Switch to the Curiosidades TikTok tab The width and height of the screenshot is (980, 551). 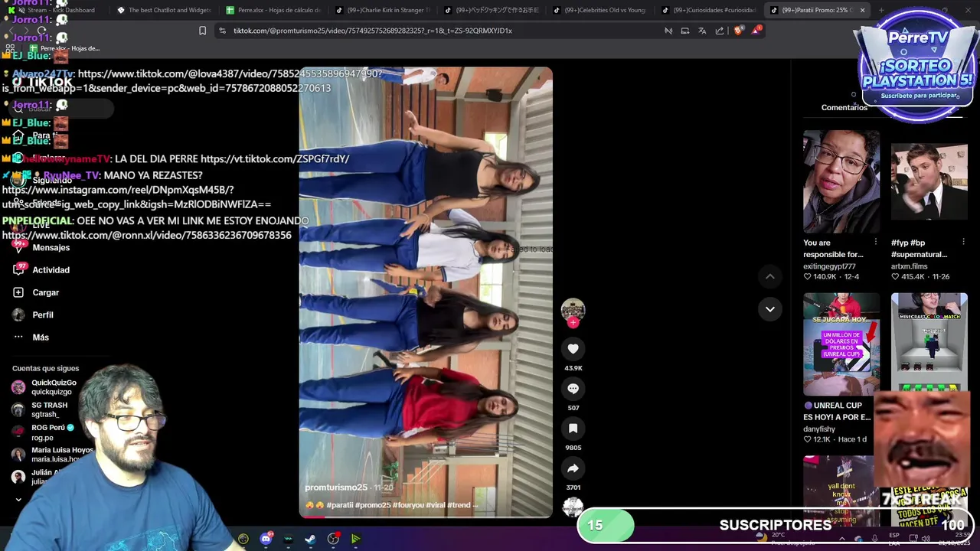coord(710,10)
